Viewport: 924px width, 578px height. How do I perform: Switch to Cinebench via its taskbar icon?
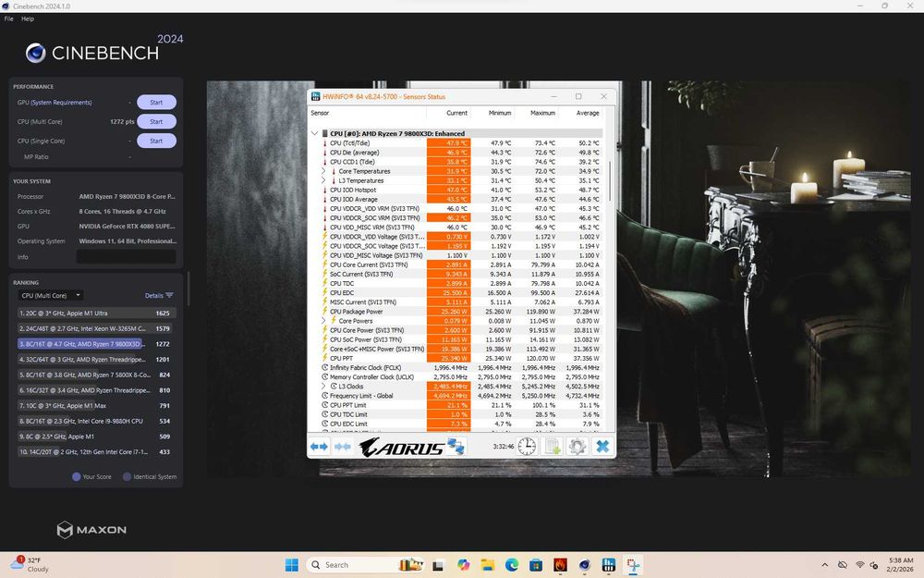(x=584, y=565)
